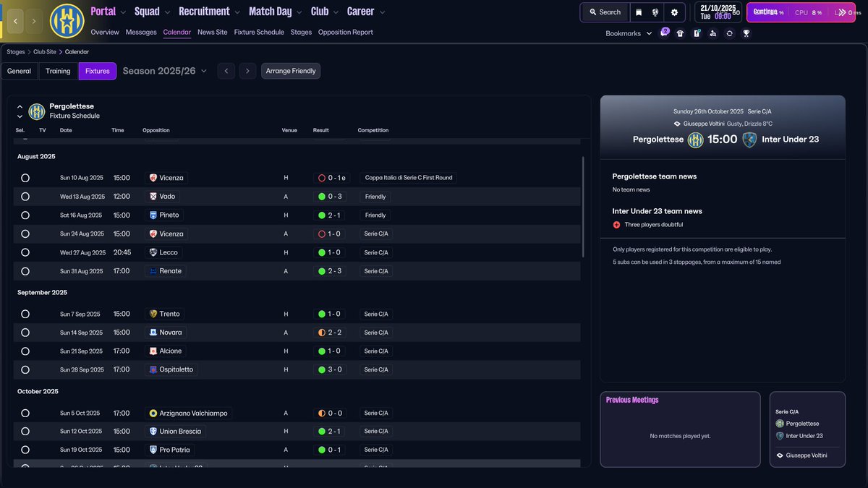Go to next season arrow button

247,71
